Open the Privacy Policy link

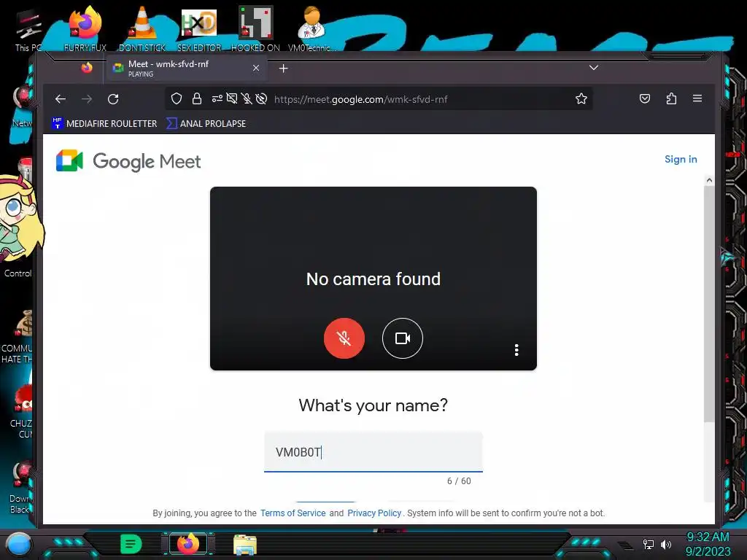click(374, 513)
